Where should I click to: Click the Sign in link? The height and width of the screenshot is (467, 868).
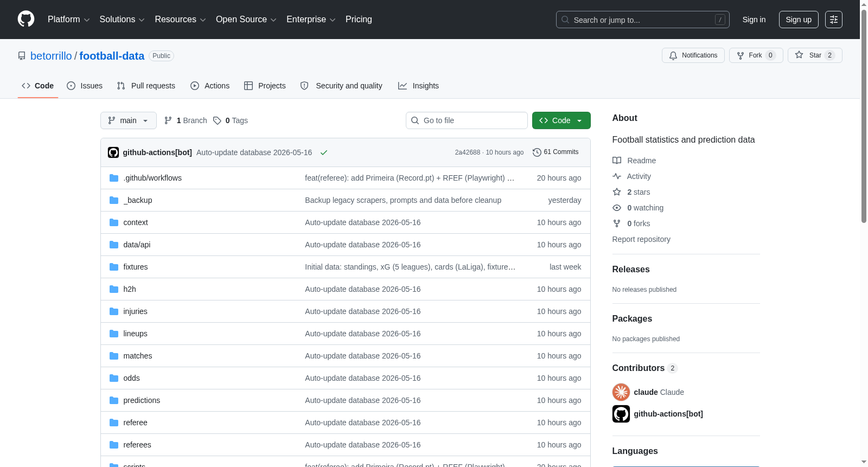[754, 20]
